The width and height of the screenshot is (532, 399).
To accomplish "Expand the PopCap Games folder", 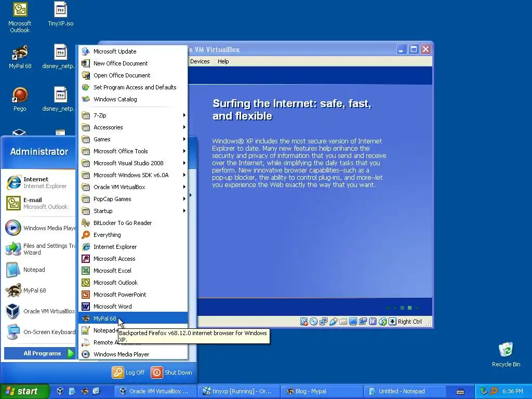I will tap(134, 199).
